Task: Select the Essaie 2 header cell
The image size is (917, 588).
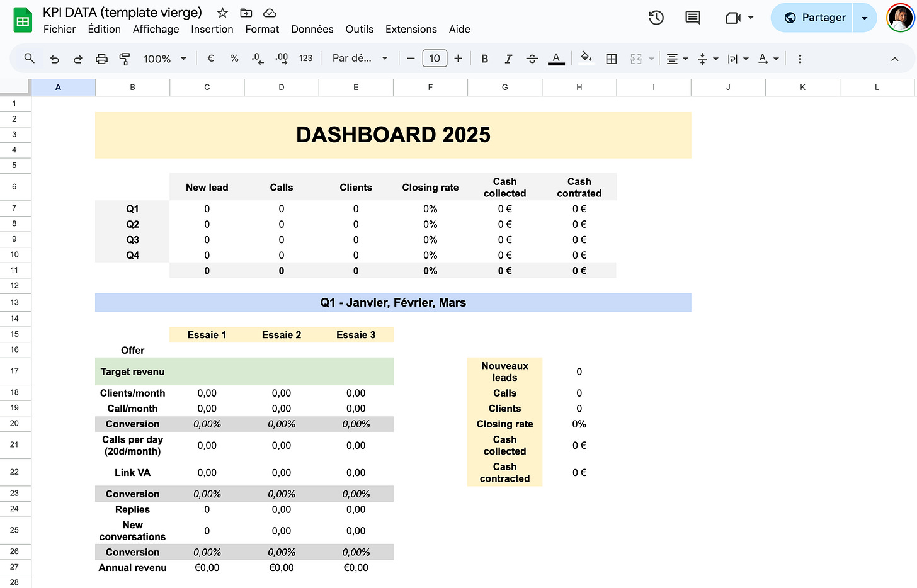Action: pyautogui.click(x=282, y=335)
